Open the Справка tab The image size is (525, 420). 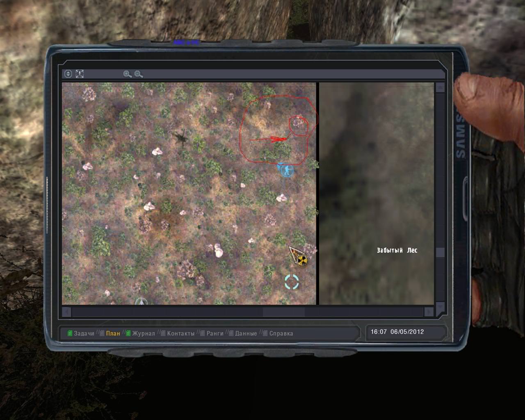(278, 333)
